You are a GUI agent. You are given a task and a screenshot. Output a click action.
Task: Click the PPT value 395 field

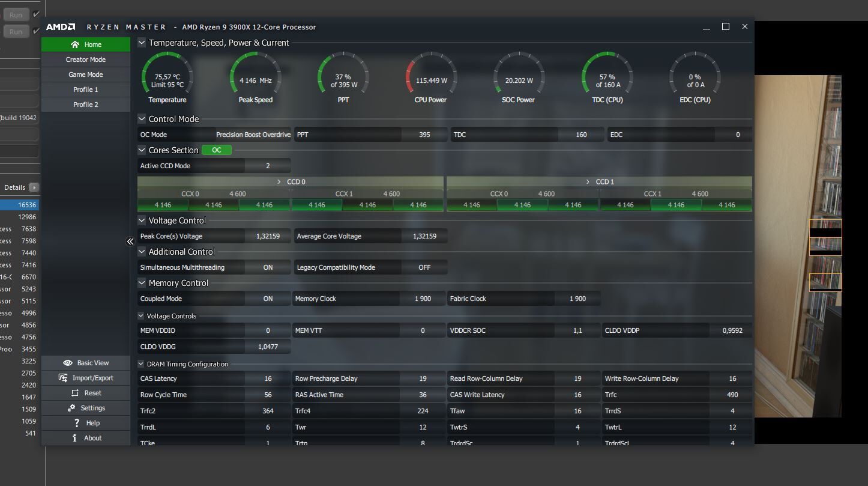coord(424,135)
